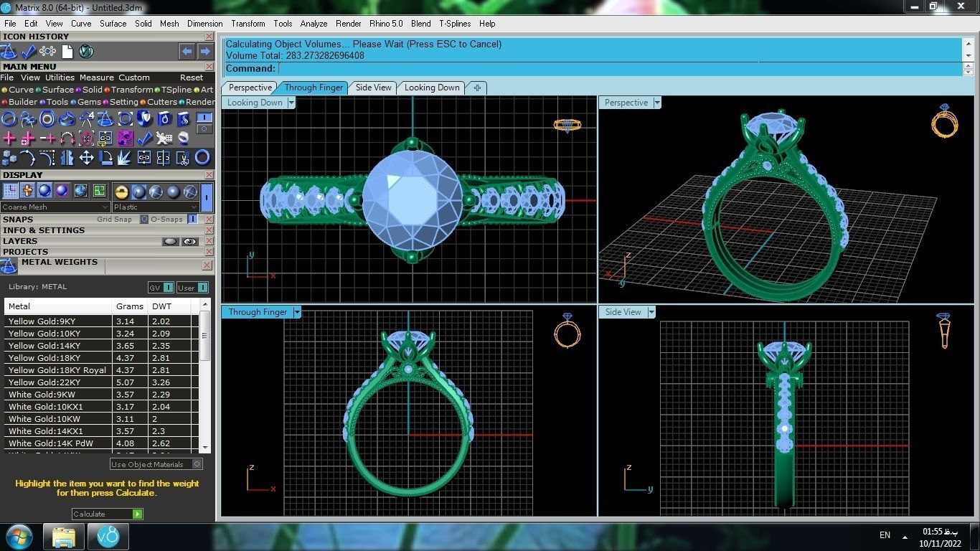Viewport: 980px width, 551px height.
Task: Click the blank document icon in Icon History
Action: click(67, 52)
